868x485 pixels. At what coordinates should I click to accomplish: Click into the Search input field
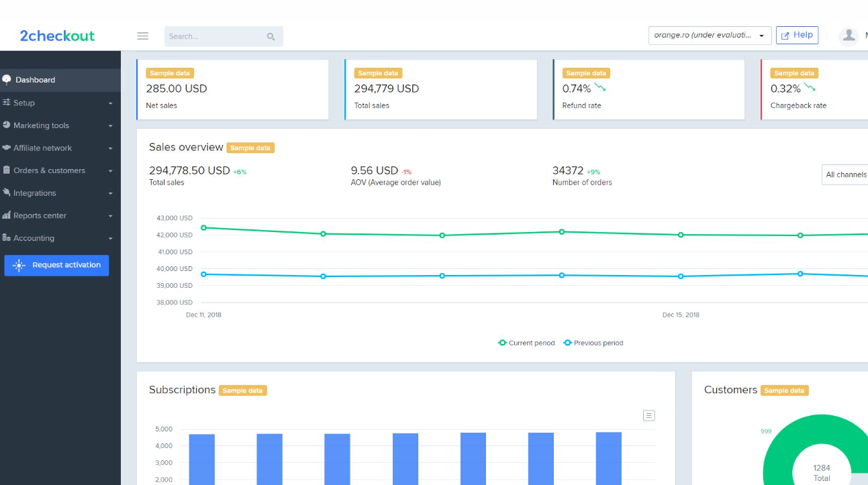(x=213, y=36)
